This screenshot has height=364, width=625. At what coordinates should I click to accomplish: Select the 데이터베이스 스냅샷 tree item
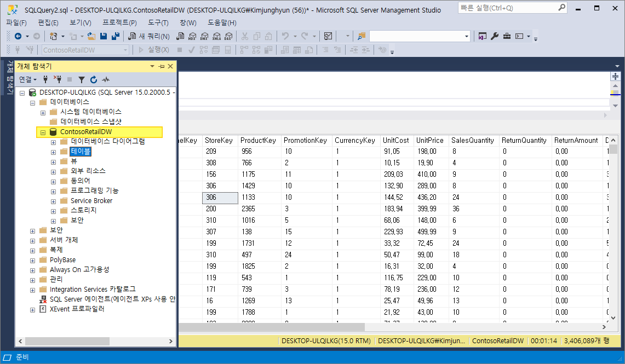click(x=91, y=122)
